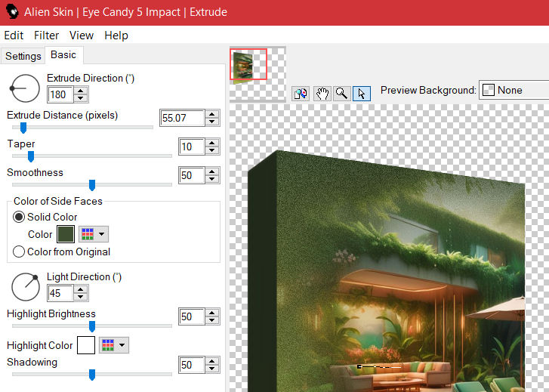The height and width of the screenshot is (392, 549).
Task: Decrease Smoothness with down arrow
Action: tap(212, 179)
